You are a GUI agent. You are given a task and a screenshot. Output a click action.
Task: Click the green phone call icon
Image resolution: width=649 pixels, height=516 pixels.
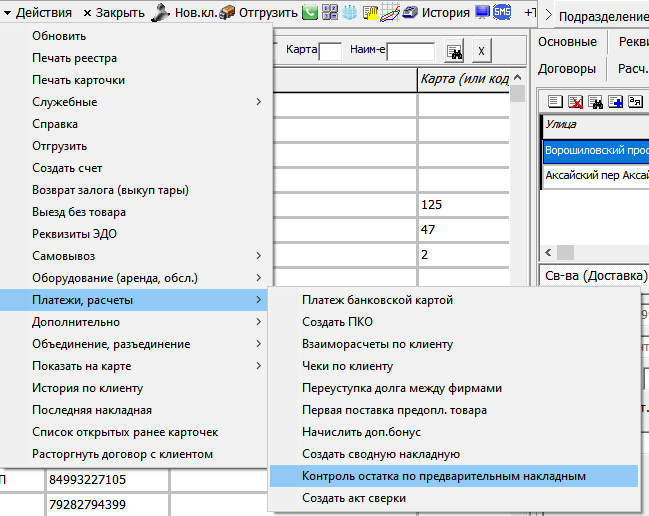pyautogui.click(x=311, y=13)
